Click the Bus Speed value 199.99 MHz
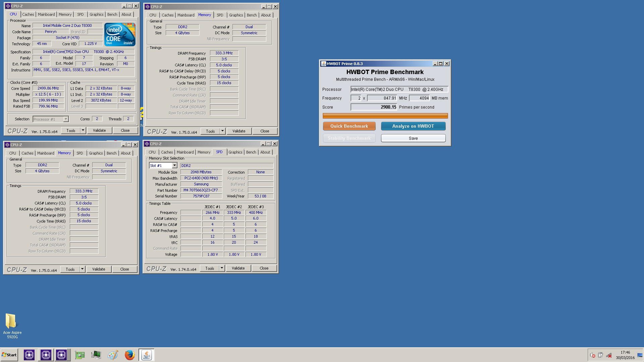 point(48,101)
